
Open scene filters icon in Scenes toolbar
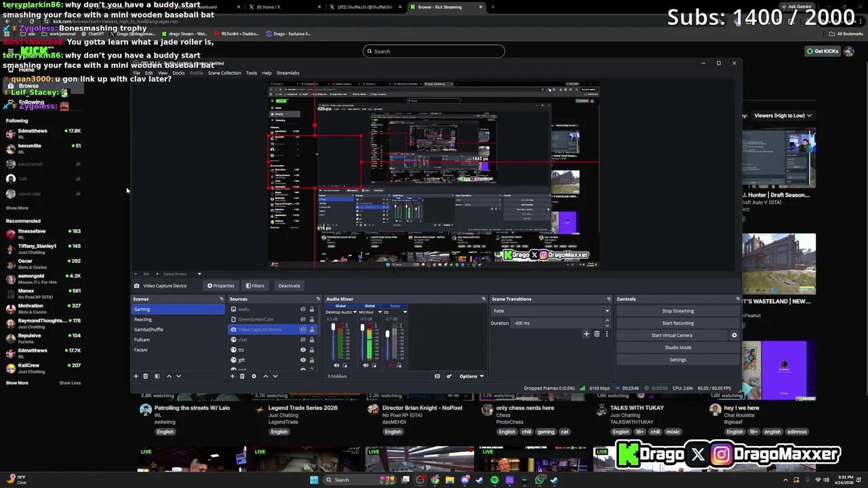click(157, 376)
